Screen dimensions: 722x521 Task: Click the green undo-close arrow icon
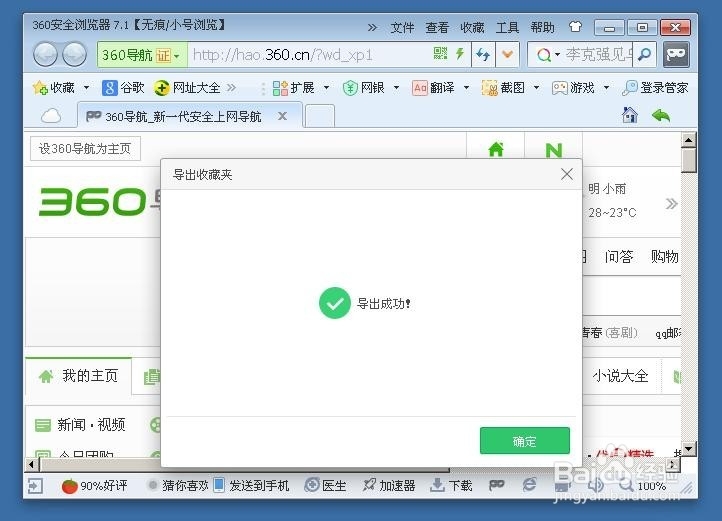[661, 115]
